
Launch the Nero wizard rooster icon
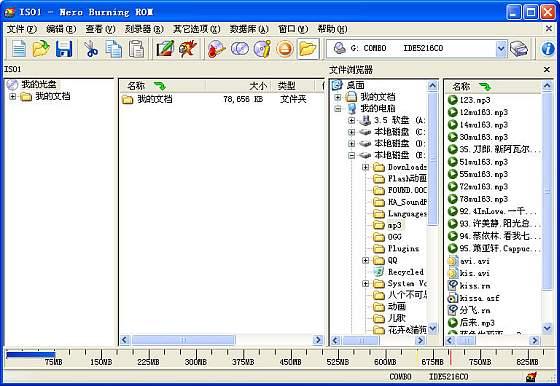tap(188, 49)
